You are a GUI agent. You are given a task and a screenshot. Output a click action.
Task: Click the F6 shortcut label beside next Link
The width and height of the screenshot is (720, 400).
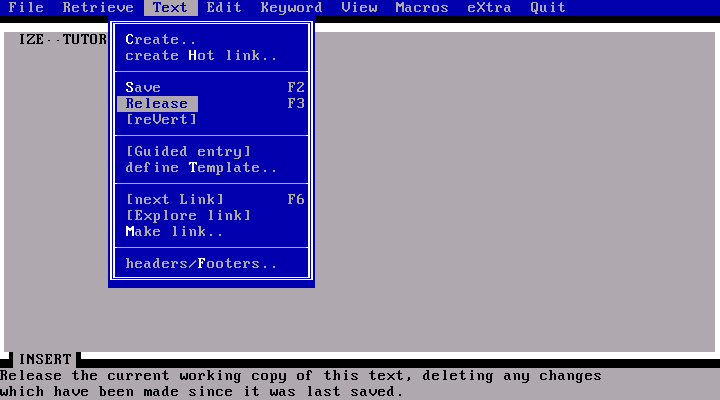click(x=296, y=199)
